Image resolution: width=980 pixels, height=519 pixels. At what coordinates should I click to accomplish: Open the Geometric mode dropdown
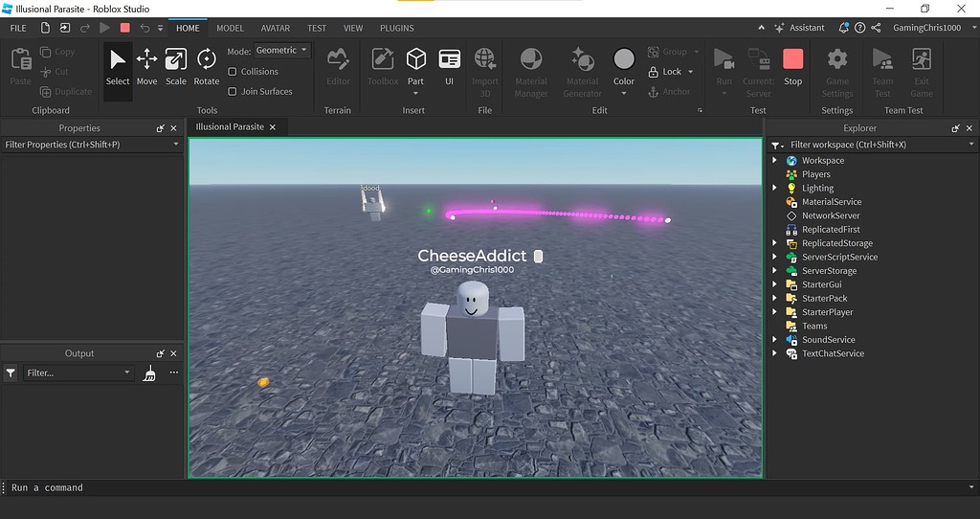[x=282, y=51]
